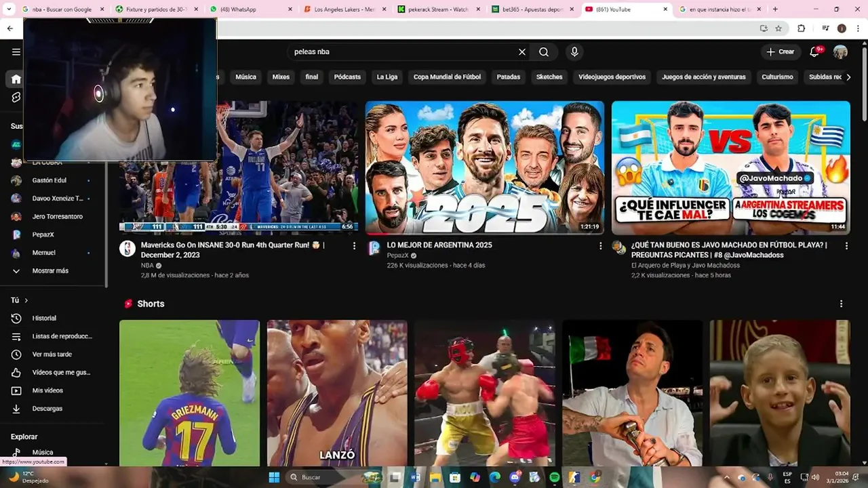Click the PepazX channel avatar under video

(374, 248)
